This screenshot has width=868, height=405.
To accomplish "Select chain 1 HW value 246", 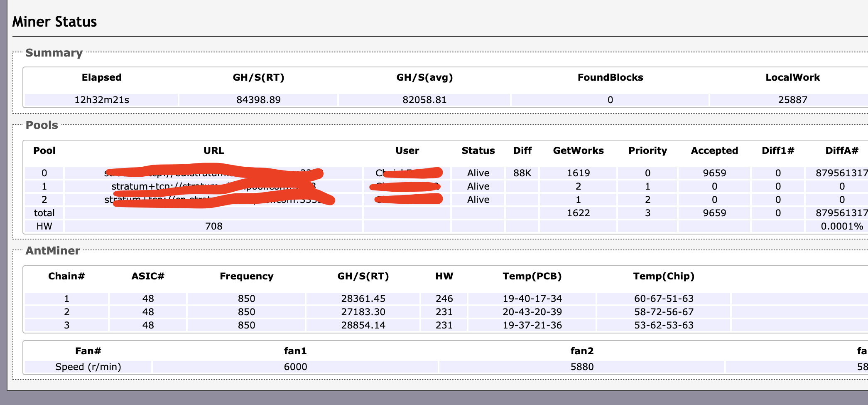I will (x=444, y=299).
